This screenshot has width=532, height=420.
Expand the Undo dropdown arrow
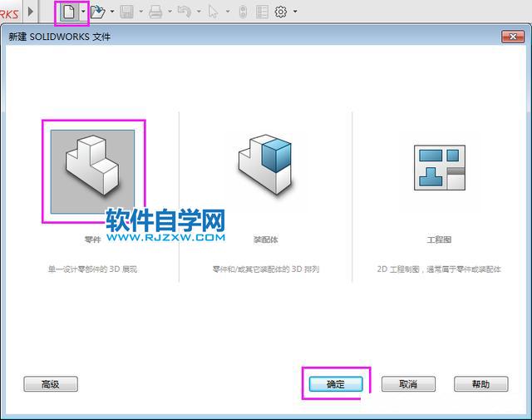pos(199,12)
